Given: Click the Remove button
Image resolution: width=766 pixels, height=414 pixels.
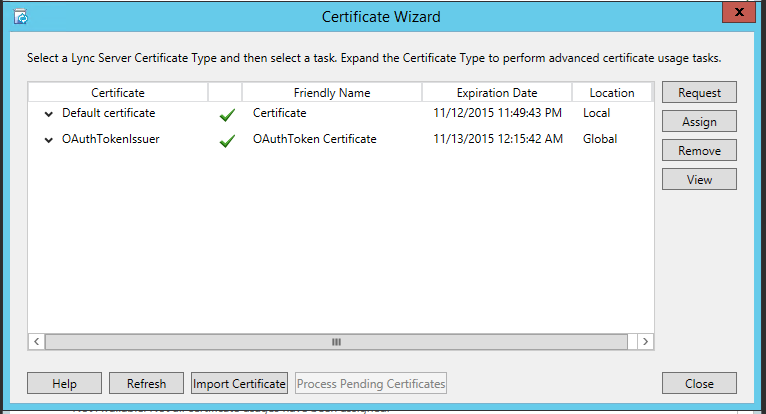Looking at the screenshot, I should 699,151.
